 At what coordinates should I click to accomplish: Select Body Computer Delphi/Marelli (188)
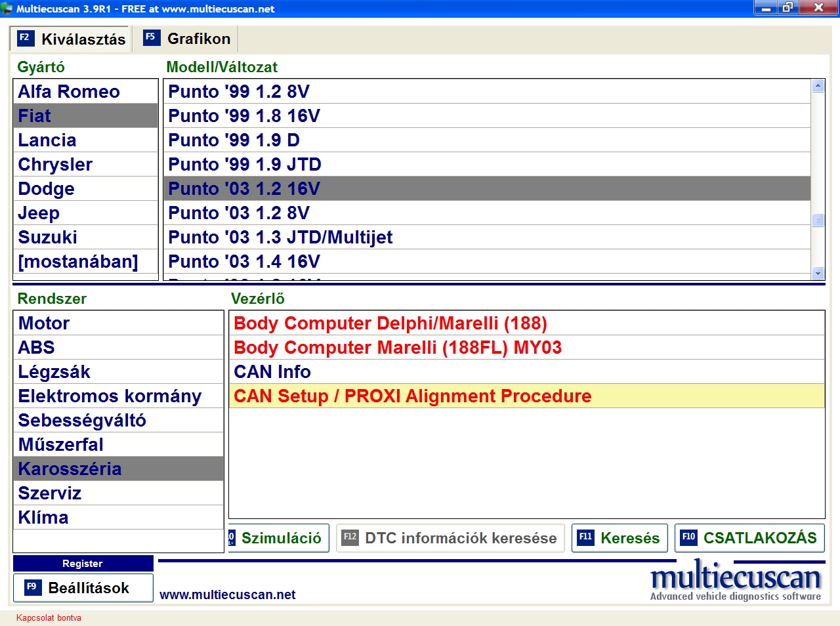pos(527,323)
